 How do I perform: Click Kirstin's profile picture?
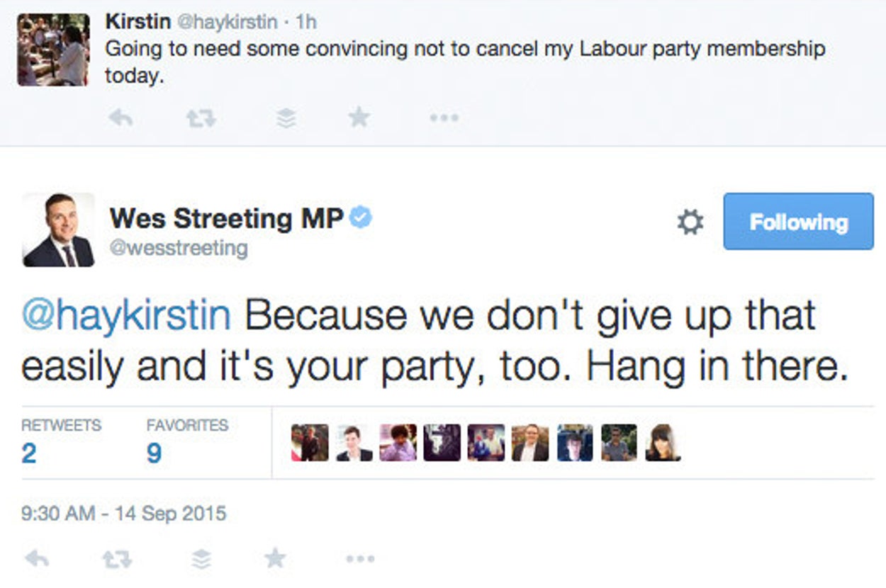(x=54, y=50)
